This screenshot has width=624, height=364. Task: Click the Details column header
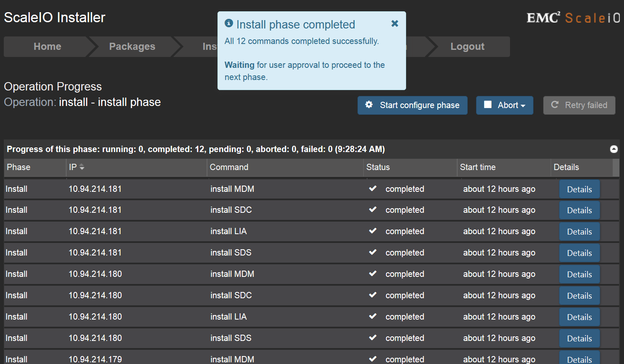[x=582, y=167]
